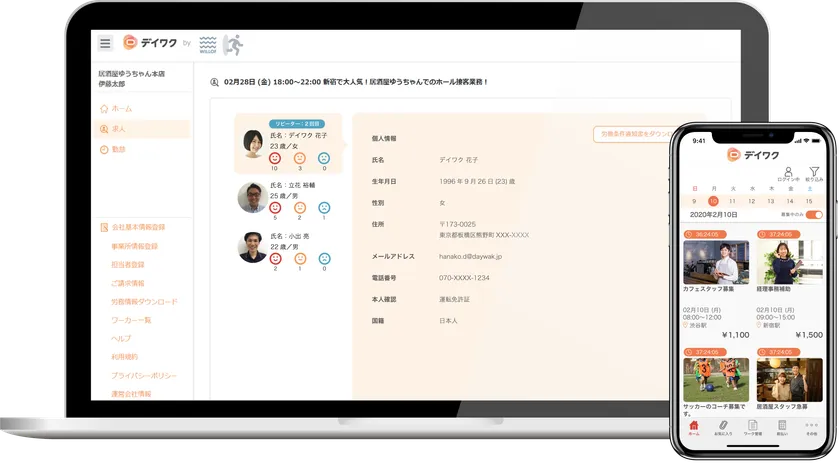This screenshot has height=474, width=840.
Task: Tap the ワーク管理 document tab
Action: point(753,427)
